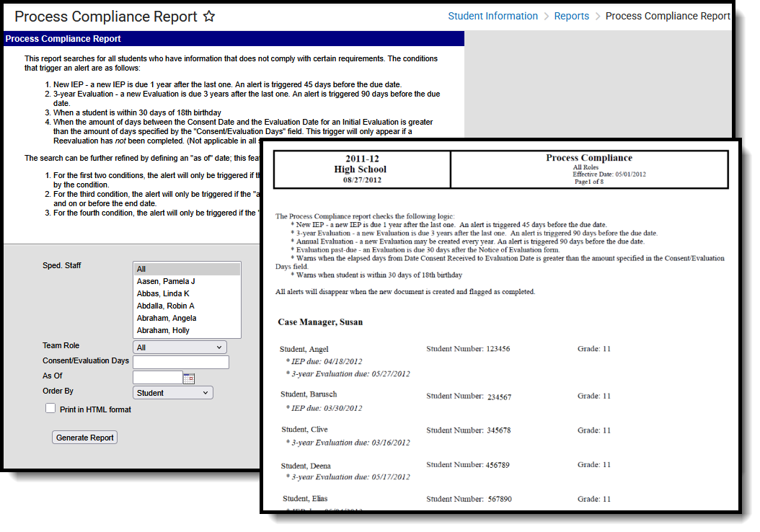
Task: Open the Order By dropdown
Action: pos(172,393)
